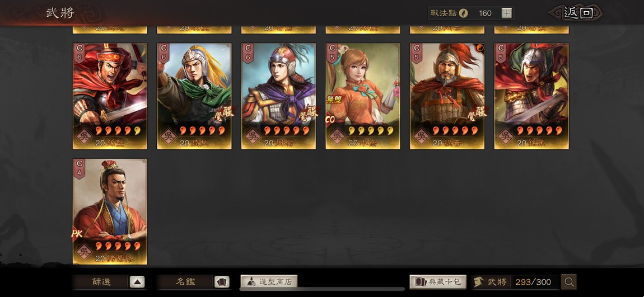Select the 孫堅 general card
The width and height of the screenshot is (644, 297).
(x=110, y=96)
